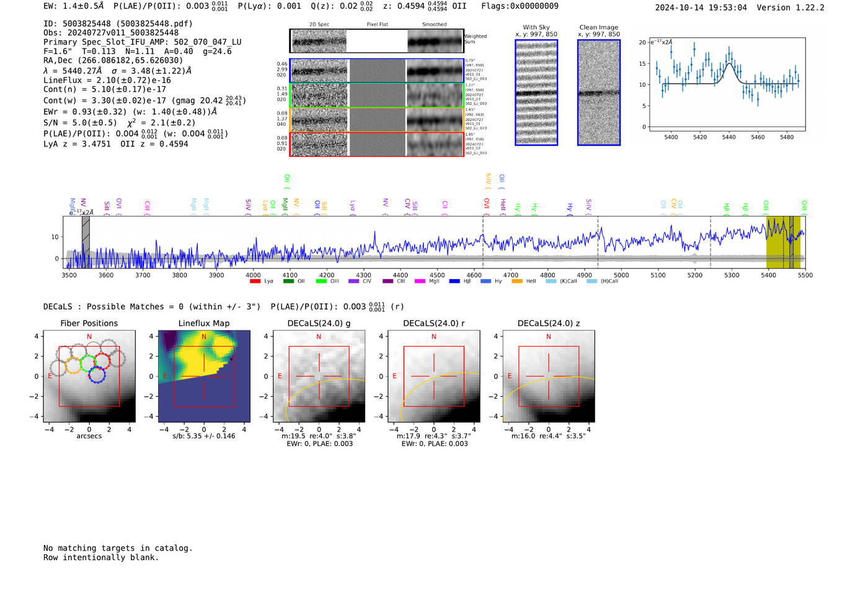The image size is (868, 591).
Task: Click the red Lyα legend swatch
Action: [255, 282]
